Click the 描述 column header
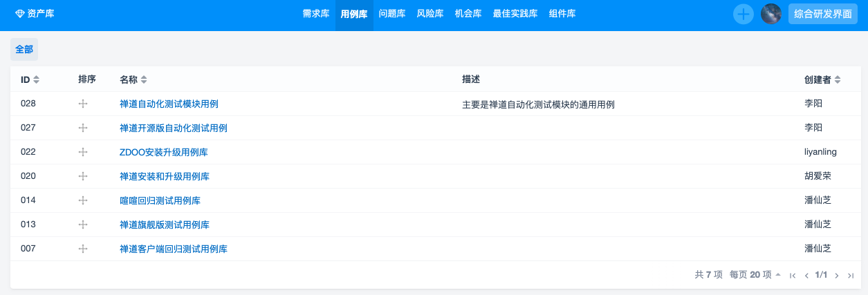The width and height of the screenshot is (868, 295). tap(471, 79)
